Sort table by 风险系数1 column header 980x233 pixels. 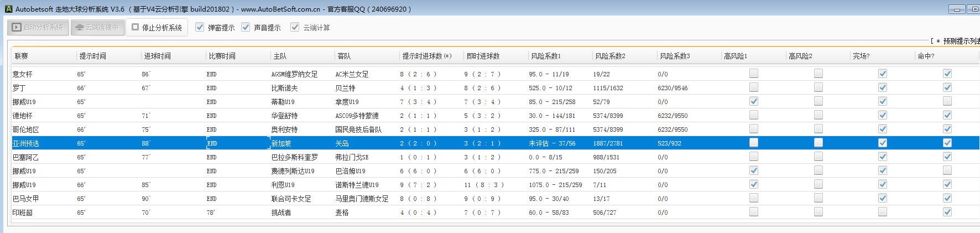[x=545, y=56]
